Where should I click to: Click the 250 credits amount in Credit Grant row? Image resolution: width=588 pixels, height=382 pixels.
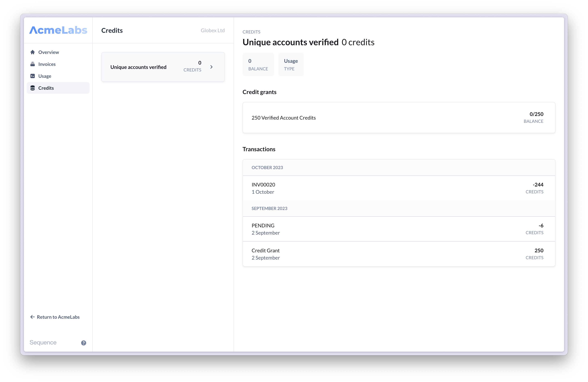tap(539, 251)
